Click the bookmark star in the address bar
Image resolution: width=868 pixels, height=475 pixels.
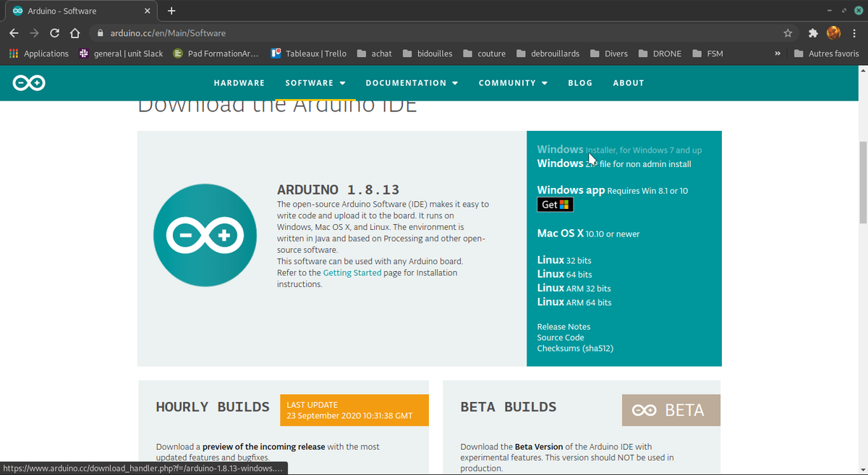point(787,33)
